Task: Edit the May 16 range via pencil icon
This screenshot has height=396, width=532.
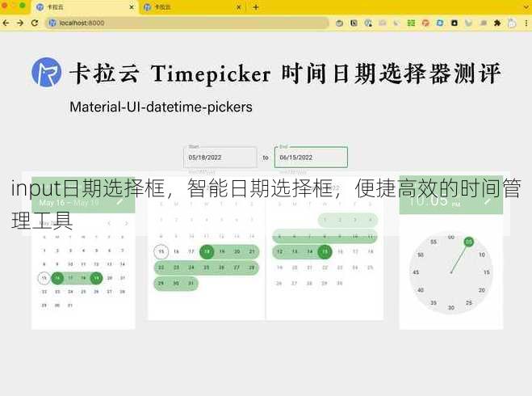Action: (x=119, y=202)
